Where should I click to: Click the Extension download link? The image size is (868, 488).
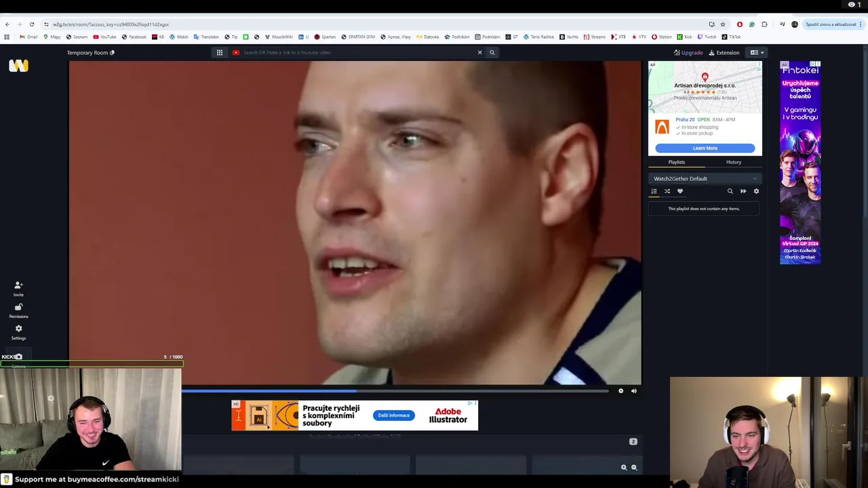click(x=724, y=52)
